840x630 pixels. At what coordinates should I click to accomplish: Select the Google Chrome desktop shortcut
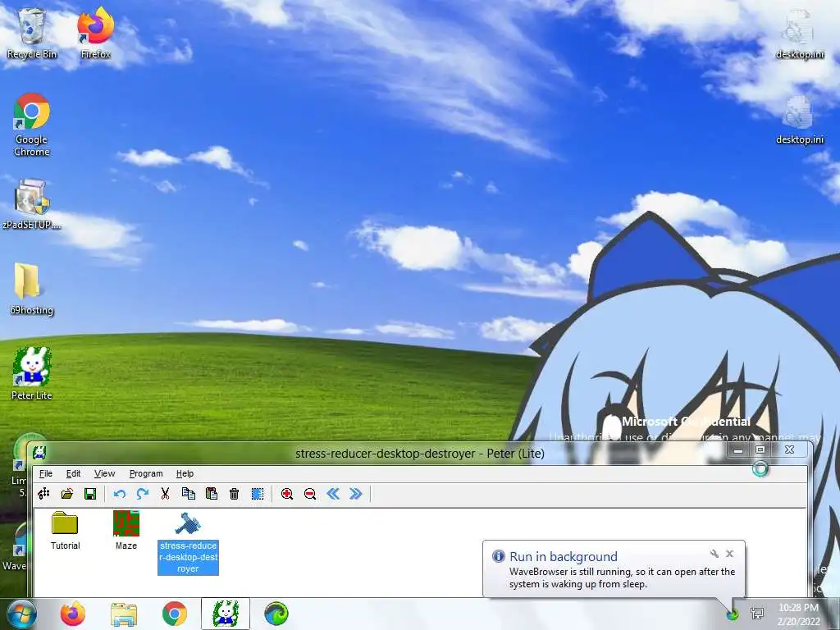(x=32, y=125)
